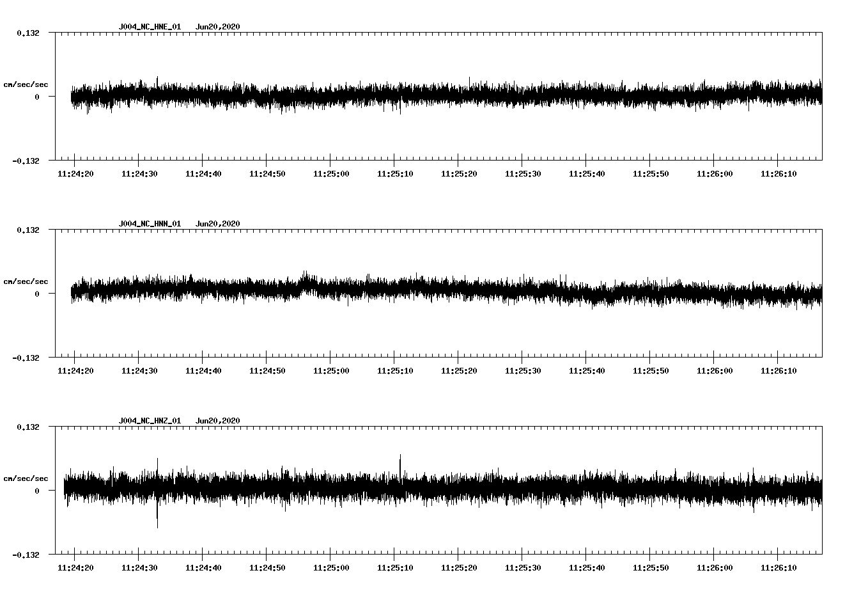
Task: Click 11:24:30 time label on HNE axis
Action: click(x=139, y=174)
